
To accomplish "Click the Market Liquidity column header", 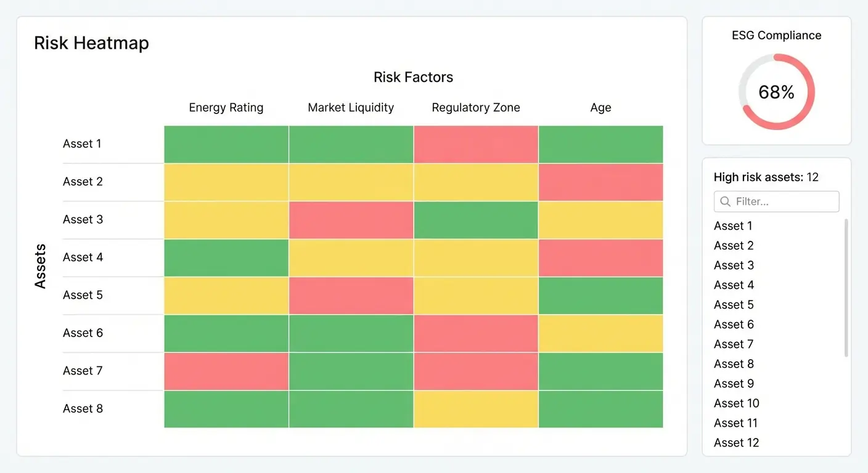I will click(350, 107).
